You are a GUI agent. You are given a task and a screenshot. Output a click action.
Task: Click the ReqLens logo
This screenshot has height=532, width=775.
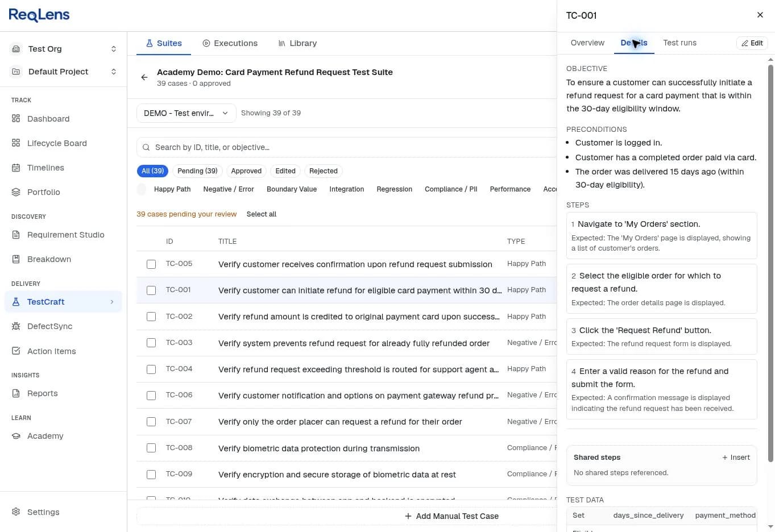coord(39,15)
